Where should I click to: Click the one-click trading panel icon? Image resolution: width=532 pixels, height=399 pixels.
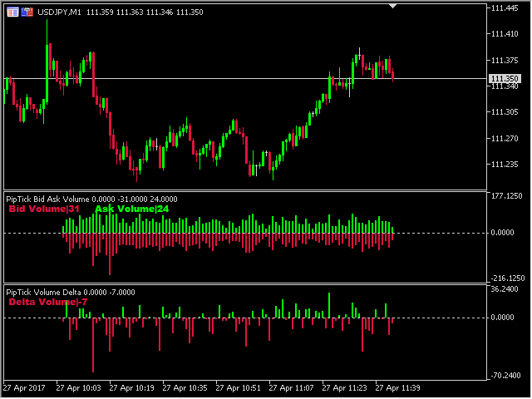pos(13,12)
